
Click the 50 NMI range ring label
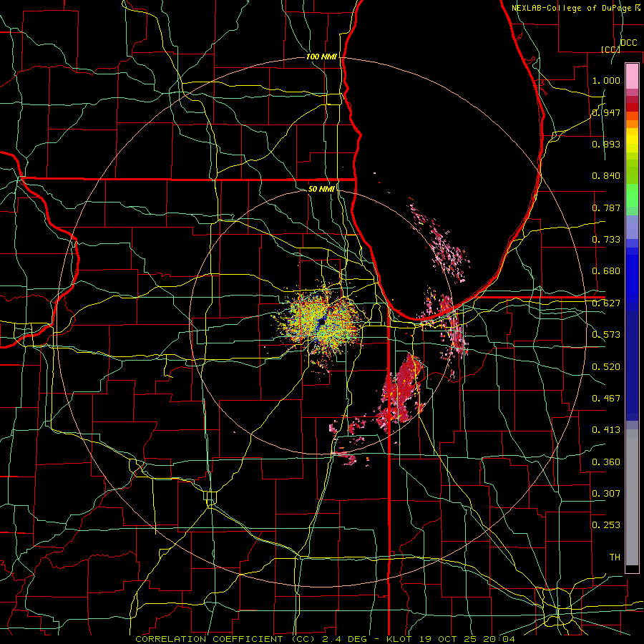point(321,189)
